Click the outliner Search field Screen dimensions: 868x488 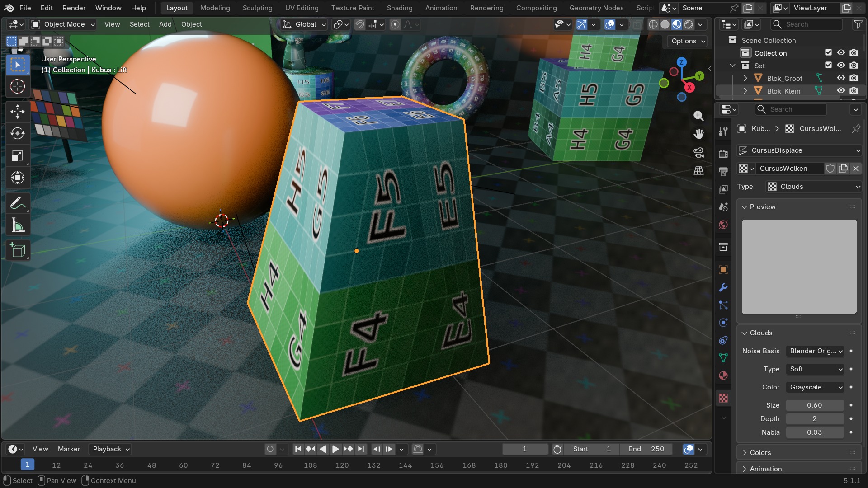coord(807,24)
